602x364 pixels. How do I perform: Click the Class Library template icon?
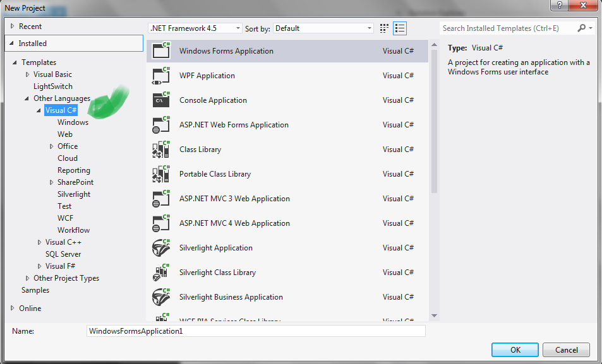161,150
